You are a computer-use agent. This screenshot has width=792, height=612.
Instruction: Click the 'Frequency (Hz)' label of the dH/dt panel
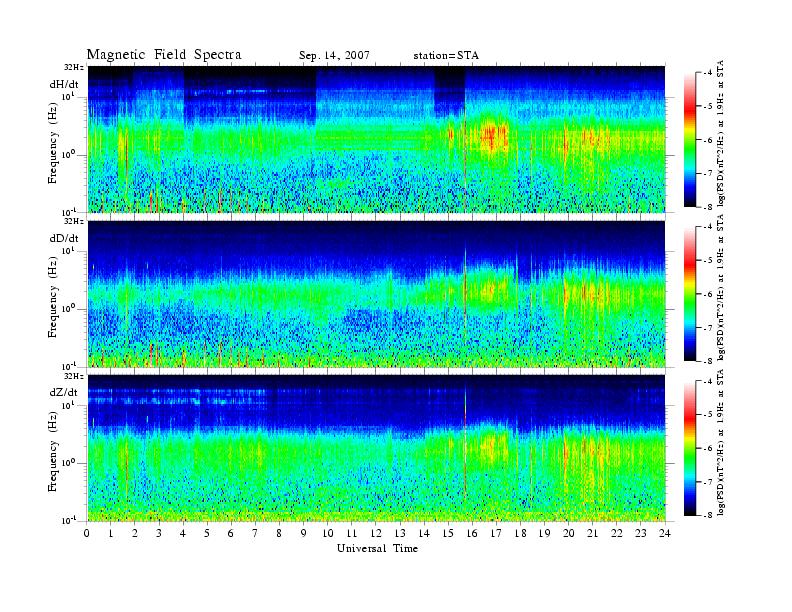click(53, 143)
